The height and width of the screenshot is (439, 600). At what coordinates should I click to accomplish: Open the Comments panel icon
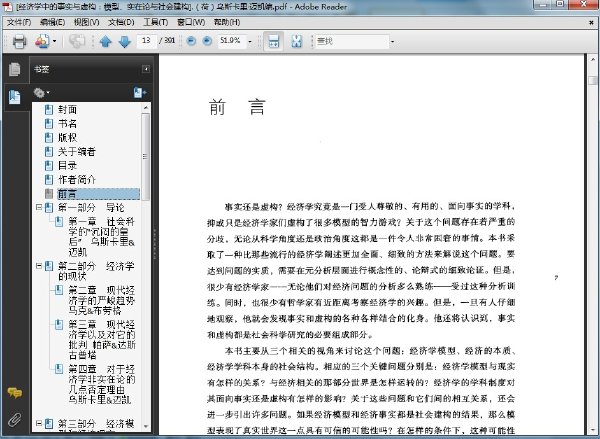point(15,393)
